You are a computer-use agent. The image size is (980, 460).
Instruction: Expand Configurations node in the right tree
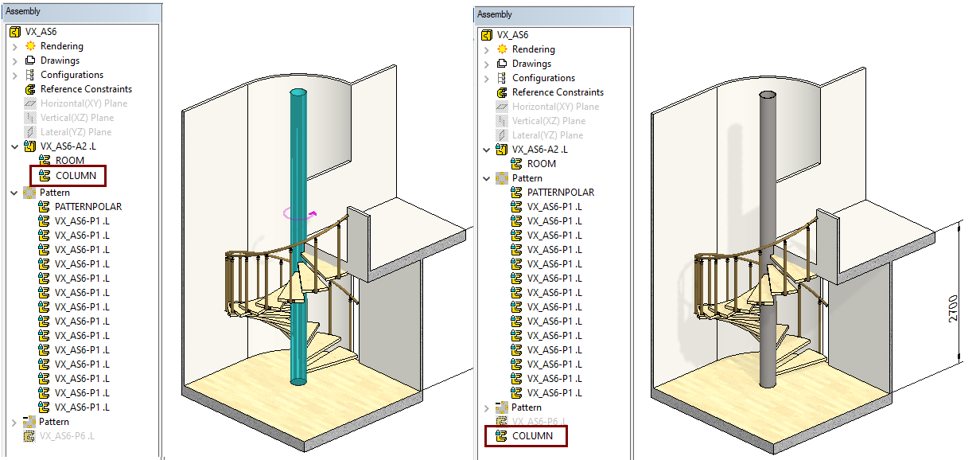coord(487,79)
